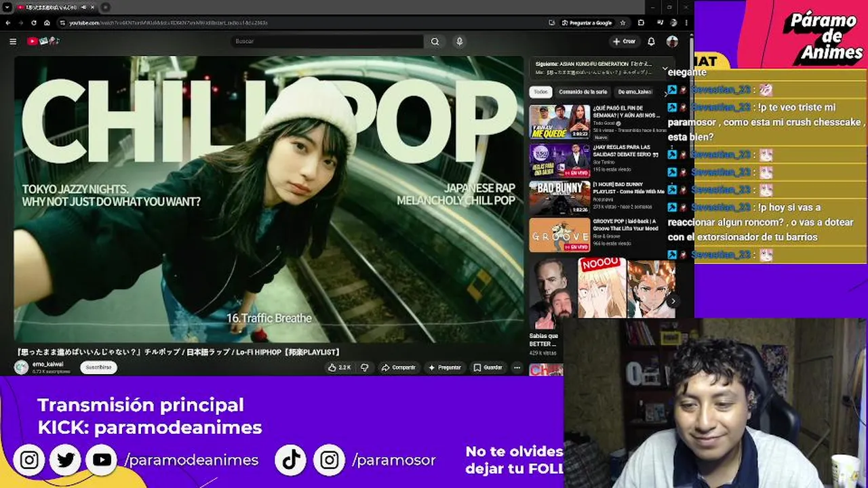868x488 pixels.
Task: Reload the page in the browser
Action: click(x=34, y=22)
